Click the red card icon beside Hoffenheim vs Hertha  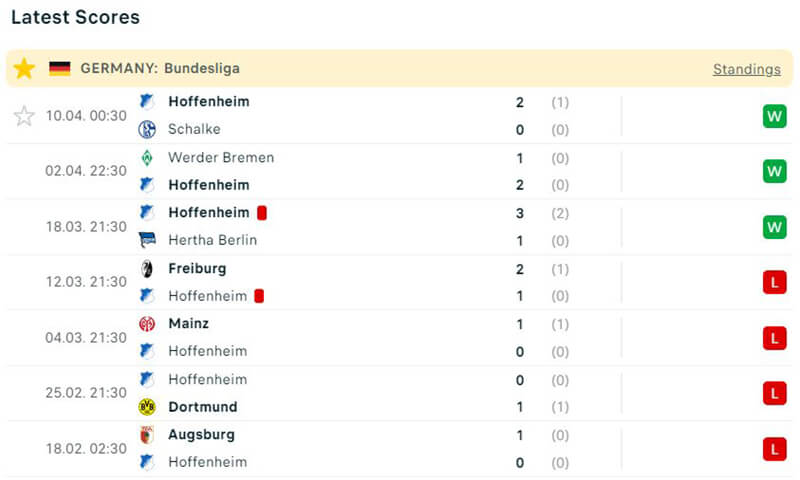(261, 213)
